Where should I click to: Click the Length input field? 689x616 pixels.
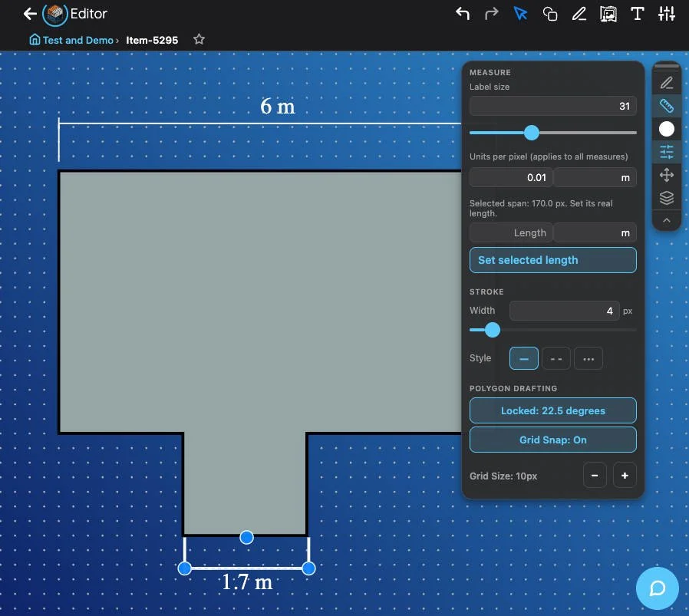pyautogui.click(x=510, y=233)
